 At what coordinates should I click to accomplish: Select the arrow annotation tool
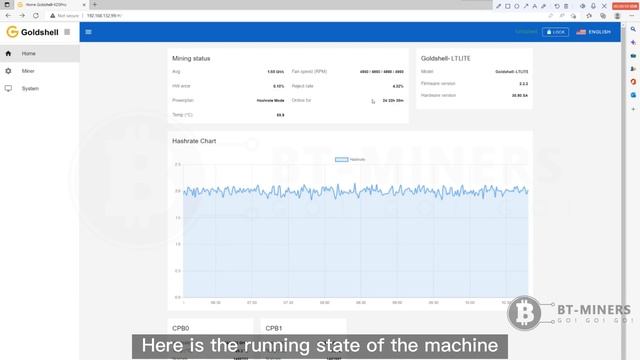tap(526, 6)
